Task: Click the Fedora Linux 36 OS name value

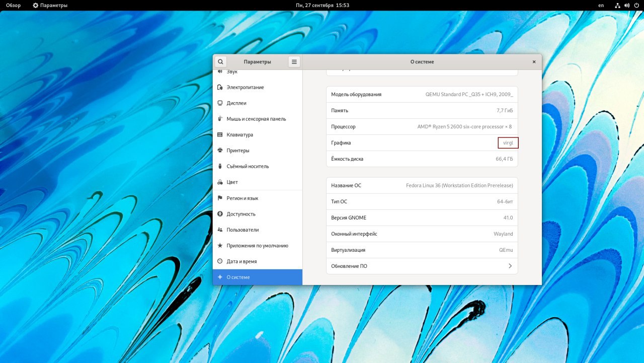Action: 459,186
